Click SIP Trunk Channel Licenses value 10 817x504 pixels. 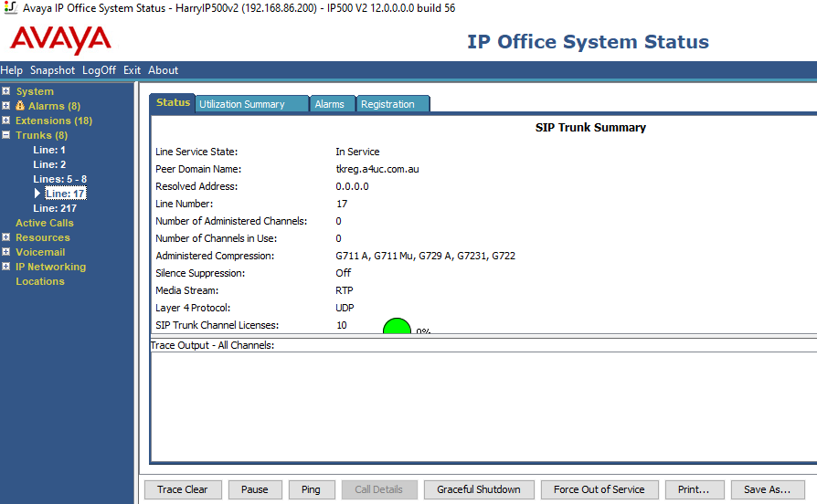coord(341,325)
